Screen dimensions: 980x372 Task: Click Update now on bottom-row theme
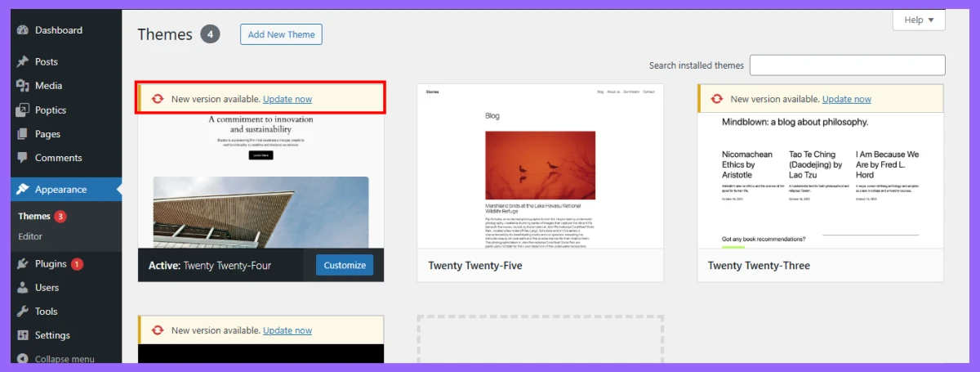pos(287,330)
